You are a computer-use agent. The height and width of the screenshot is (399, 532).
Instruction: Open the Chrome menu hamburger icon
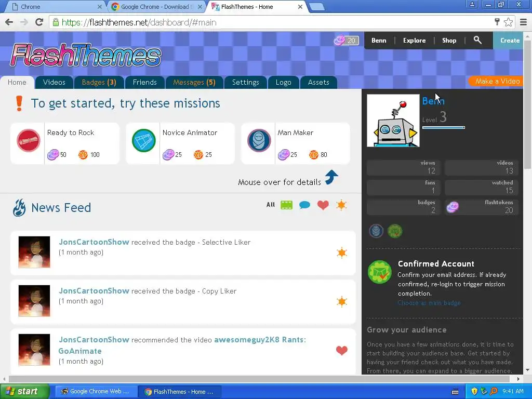(524, 22)
